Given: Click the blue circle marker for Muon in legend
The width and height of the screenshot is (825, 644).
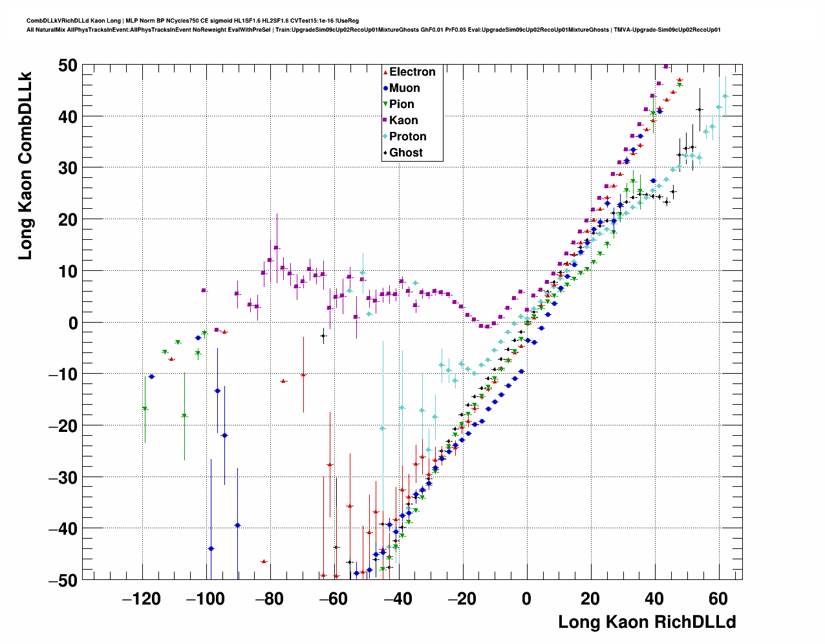Looking at the screenshot, I should point(385,88).
